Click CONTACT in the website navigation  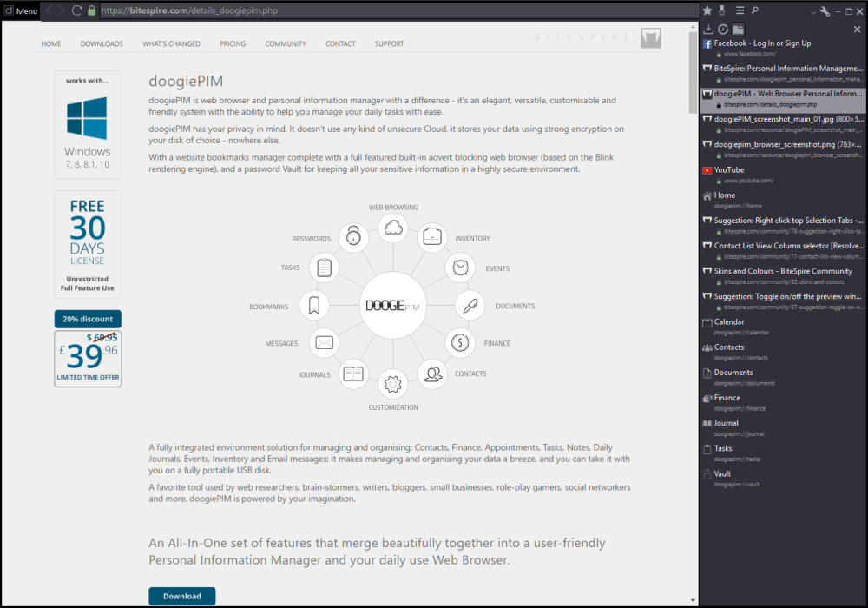(x=340, y=43)
